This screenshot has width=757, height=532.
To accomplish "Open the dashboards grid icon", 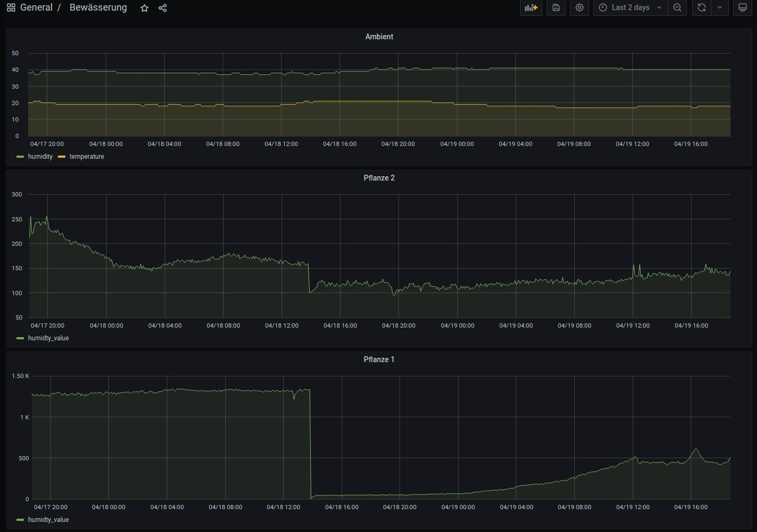I will [x=11, y=8].
